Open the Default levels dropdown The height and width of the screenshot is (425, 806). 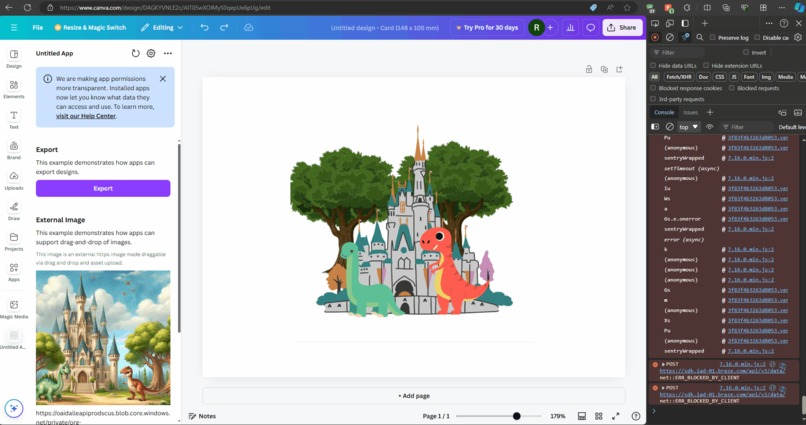[x=792, y=127]
